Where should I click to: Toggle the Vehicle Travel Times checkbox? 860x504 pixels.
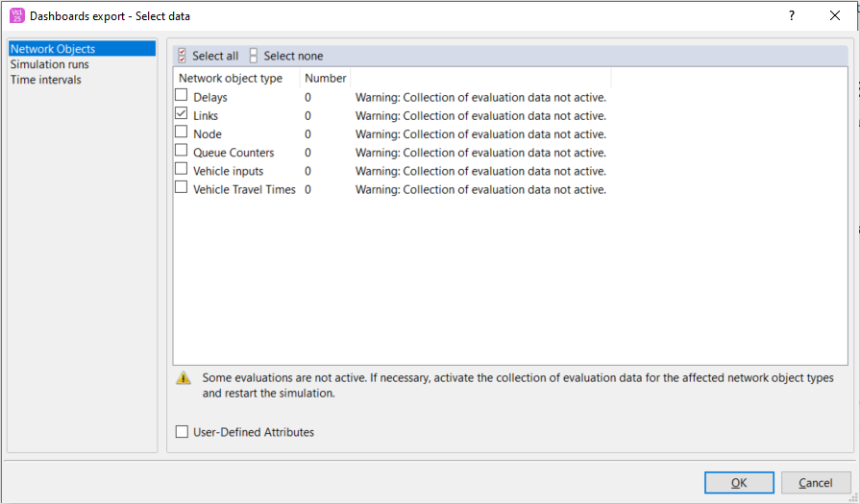coord(182,188)
